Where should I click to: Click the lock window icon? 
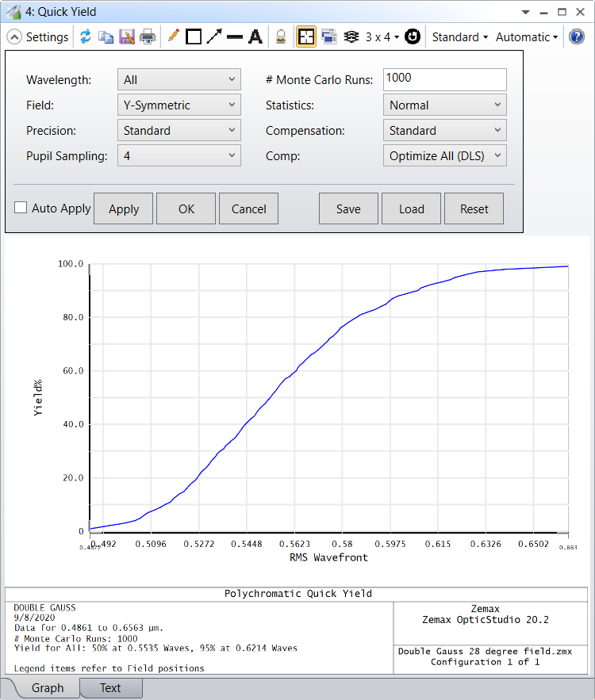[x=281, y=37]
